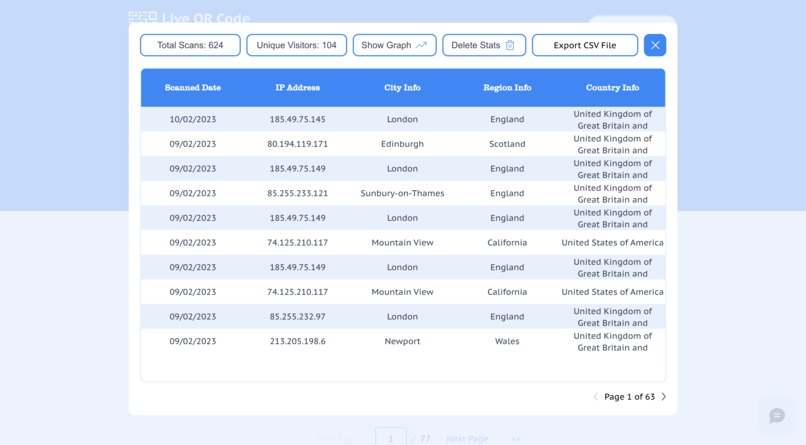Open the chat bubble widget
806x445 pixels.
(777, 416)
